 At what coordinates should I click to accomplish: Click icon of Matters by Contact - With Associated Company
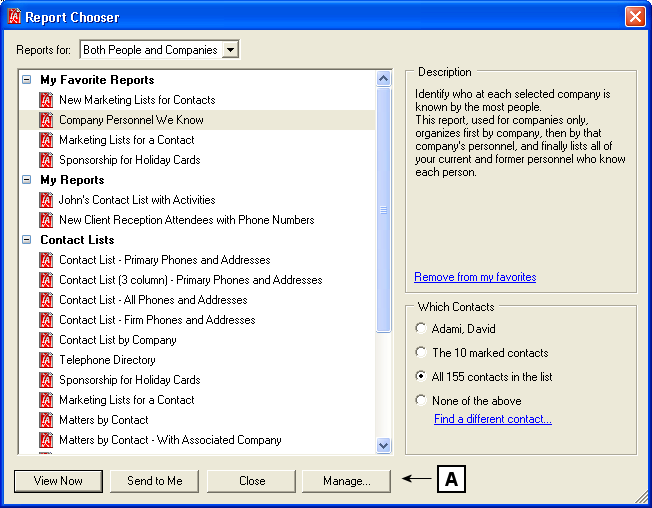[x=46, y=440]
